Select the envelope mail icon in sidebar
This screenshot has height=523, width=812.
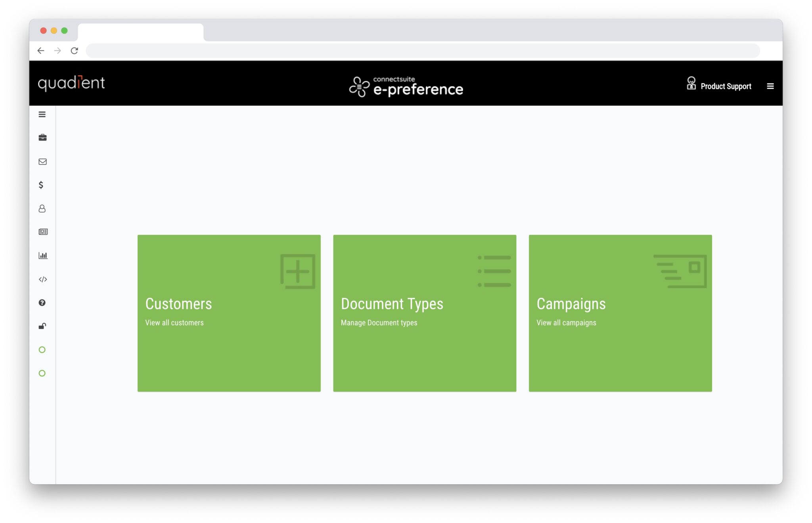click(42, 162)
